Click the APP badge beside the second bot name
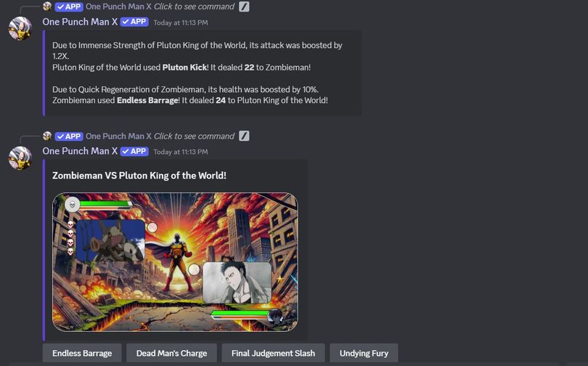This screenshot has width=588, height=366. pyautogui.click(x=134, y=152)
